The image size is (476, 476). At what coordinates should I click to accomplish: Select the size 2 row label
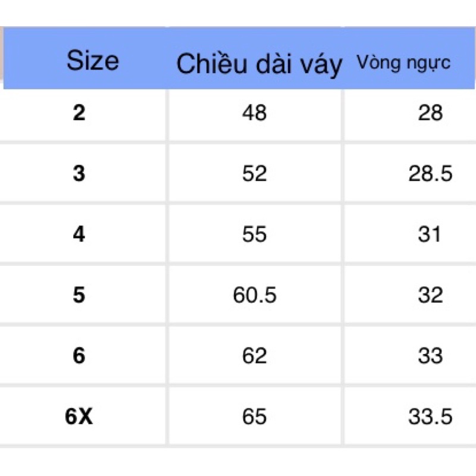(x=79, y=113)
